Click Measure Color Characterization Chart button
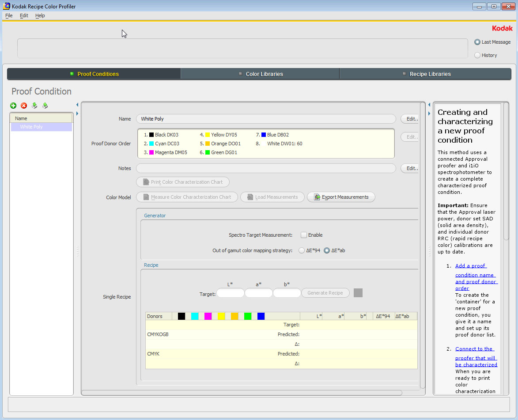 (187, 197)
